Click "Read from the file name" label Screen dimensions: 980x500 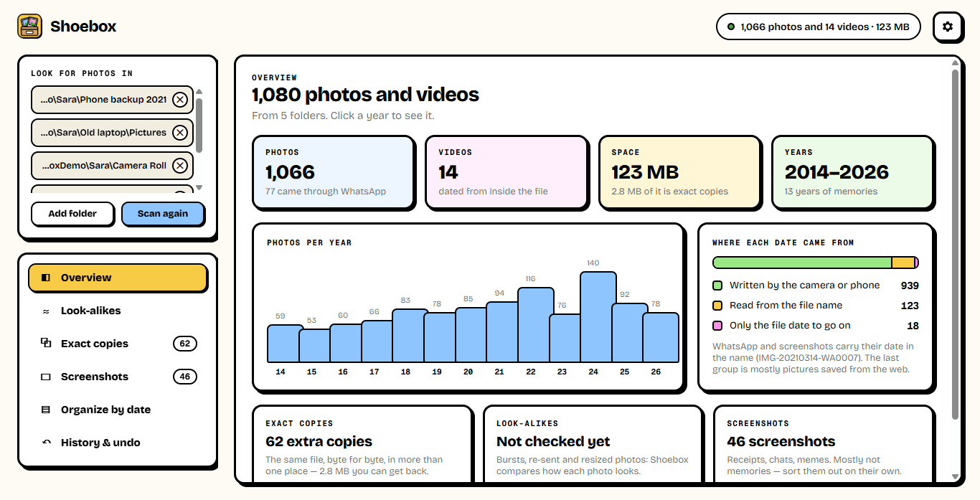pyautogui.click(x=786, y=306)
